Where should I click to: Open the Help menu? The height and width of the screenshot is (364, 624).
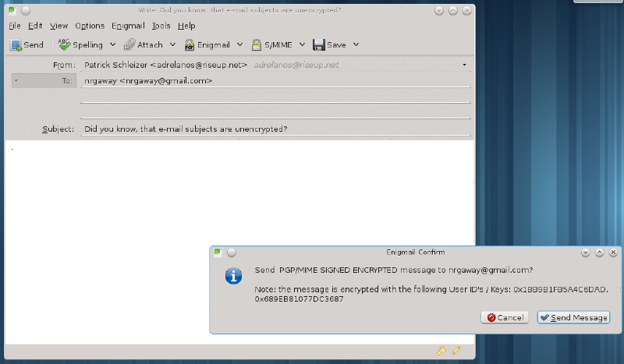186,26
